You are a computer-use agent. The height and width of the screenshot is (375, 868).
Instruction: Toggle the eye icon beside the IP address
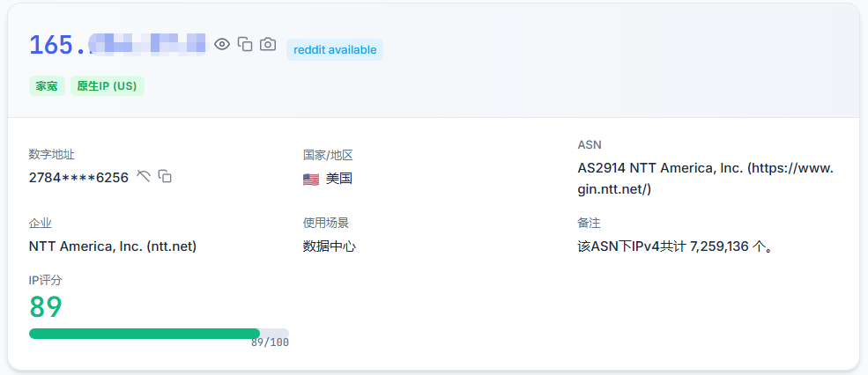point(222,44)
